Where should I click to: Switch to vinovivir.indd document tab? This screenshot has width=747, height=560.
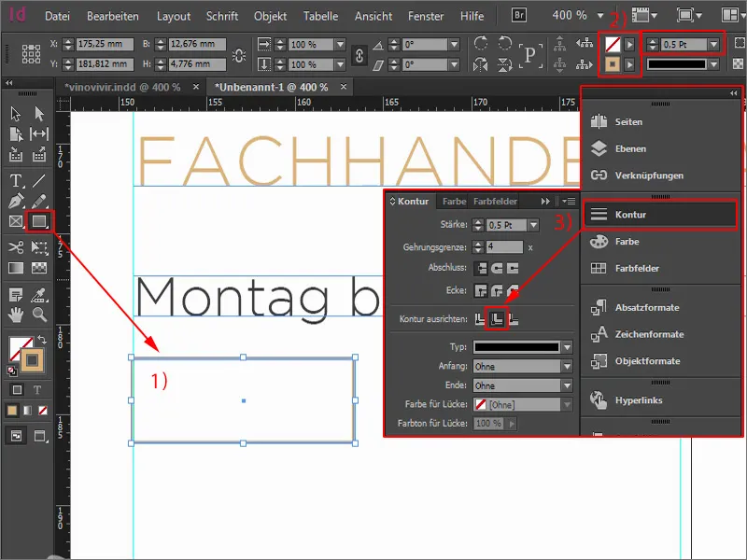click(x=122, y=87)
